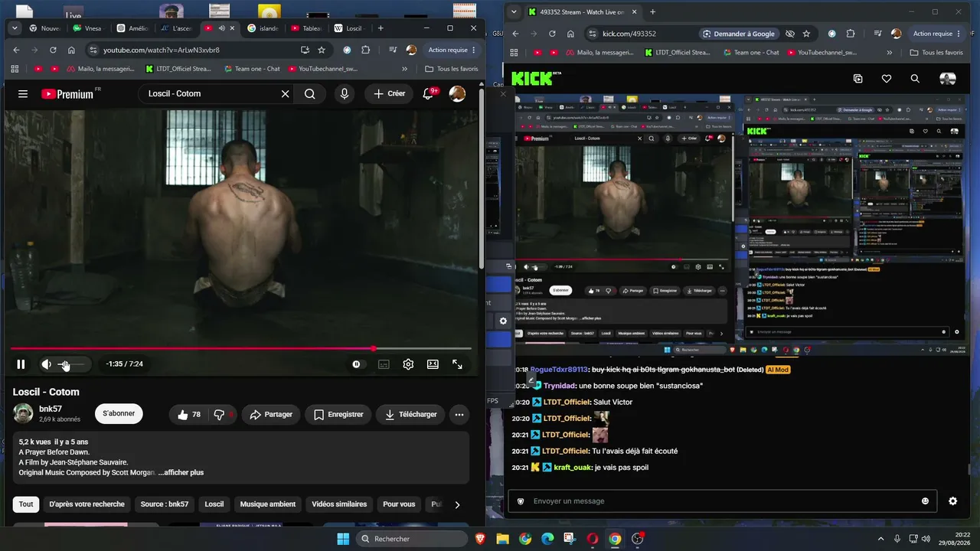Screen dimensions: 980x551
Task: Open Action requise menu in Kick window
Action: 936,34
